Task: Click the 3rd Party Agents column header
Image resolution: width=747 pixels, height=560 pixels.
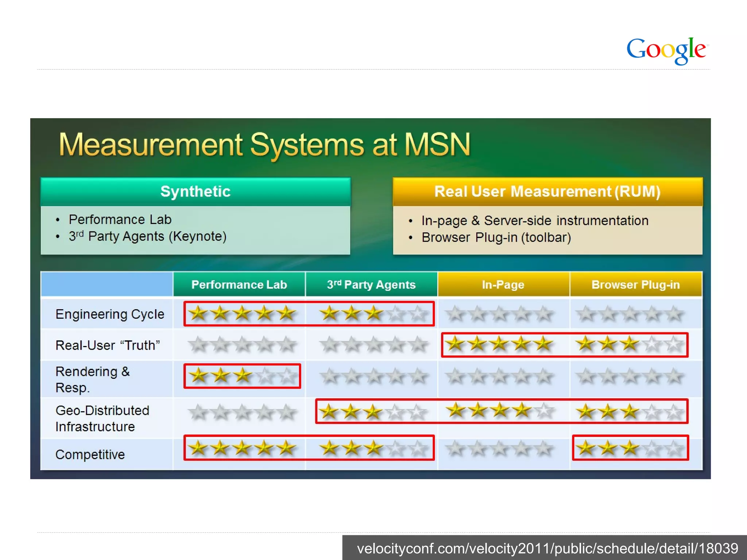Action: tap(371, 284)
